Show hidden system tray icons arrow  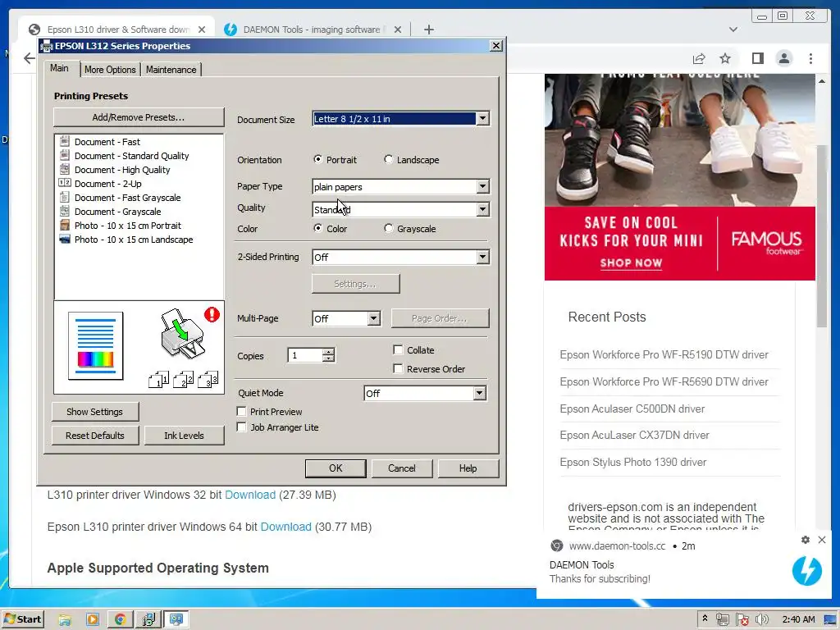[x=705, y=619]
